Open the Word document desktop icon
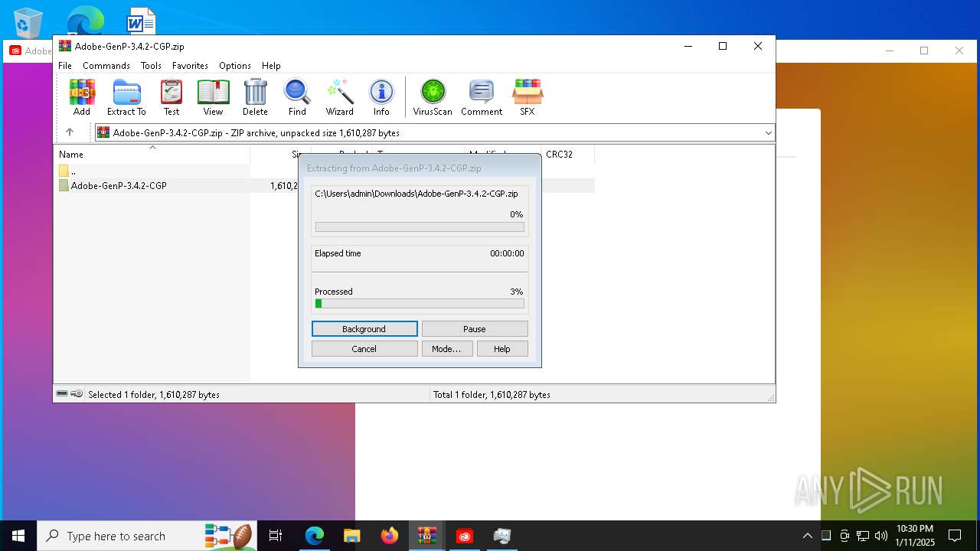Image resolution: width=980 pixels, height=551 pixels. pyautogui.click(x=141, y=21)
